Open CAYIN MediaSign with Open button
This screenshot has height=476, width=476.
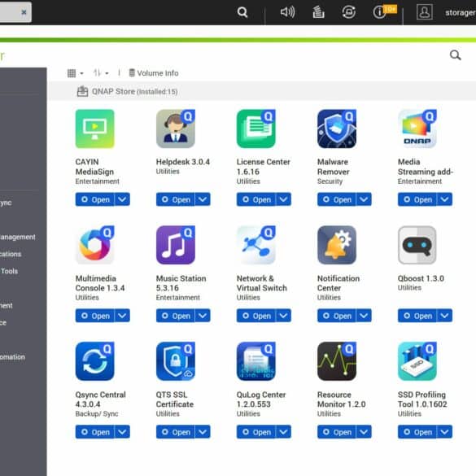point(95,199)
